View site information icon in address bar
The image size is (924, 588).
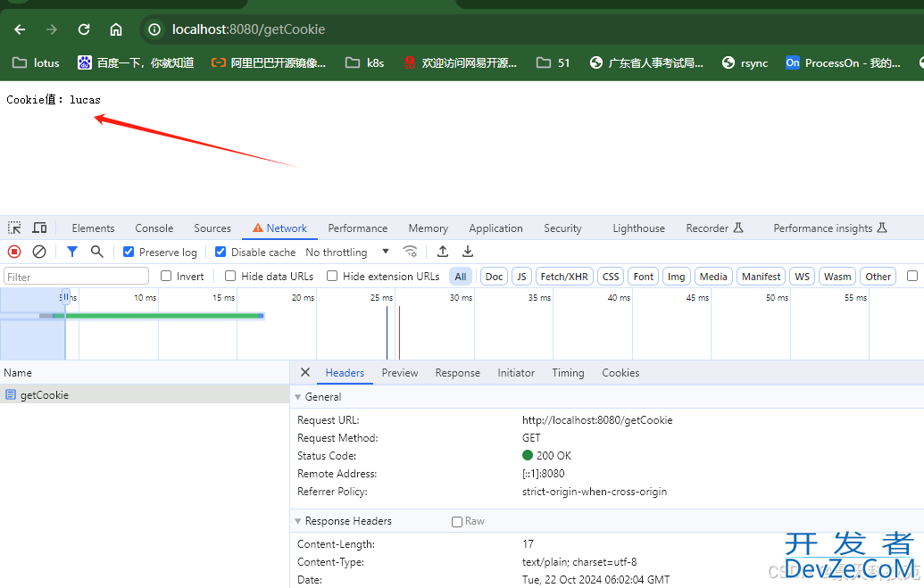coord(154,29)
